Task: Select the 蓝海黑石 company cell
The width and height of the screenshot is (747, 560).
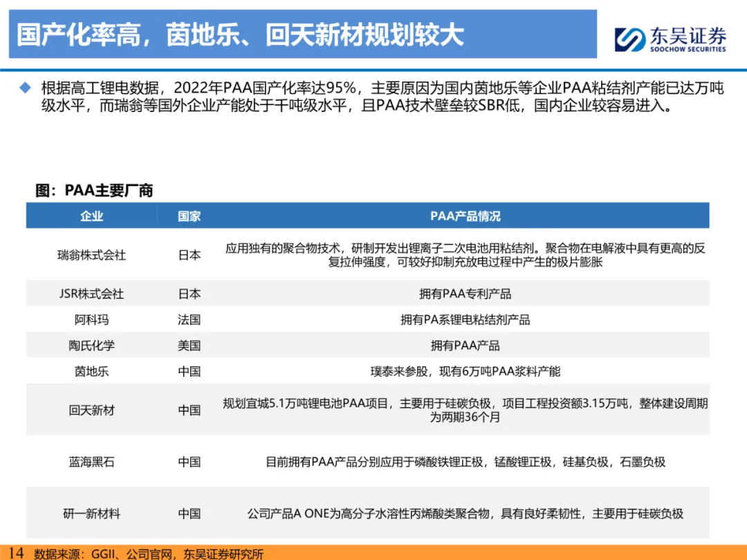Action: [91, 462]
